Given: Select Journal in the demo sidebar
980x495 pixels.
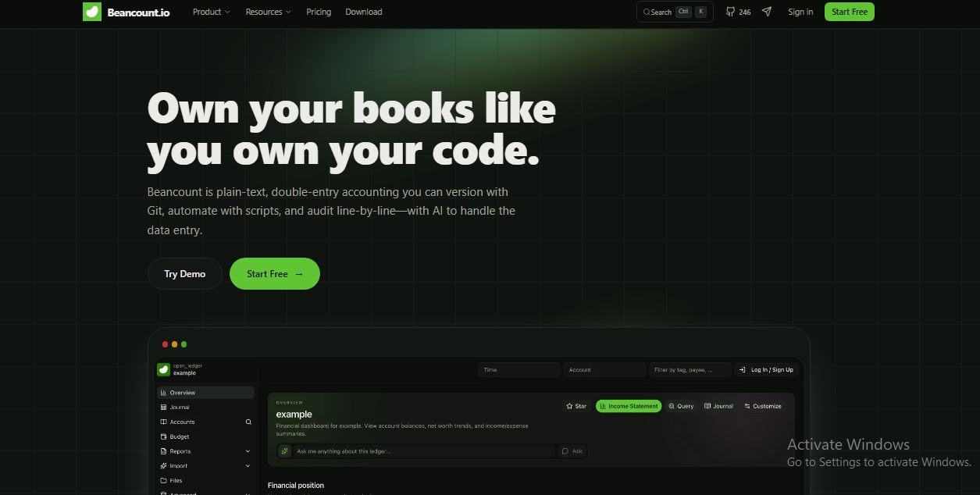Looking at the screenshot, I should pos(205,408).
